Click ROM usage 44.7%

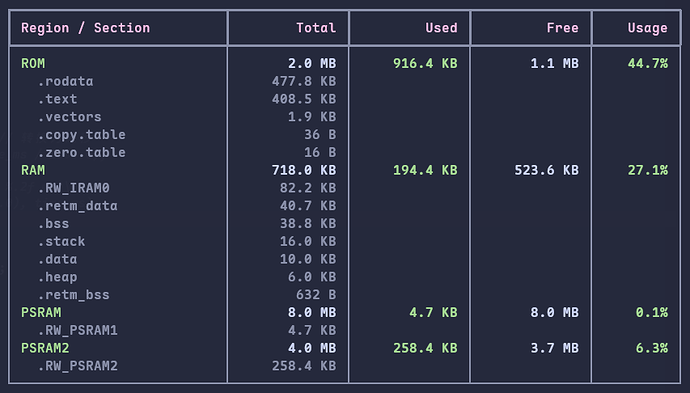click(x=647, y=63)
